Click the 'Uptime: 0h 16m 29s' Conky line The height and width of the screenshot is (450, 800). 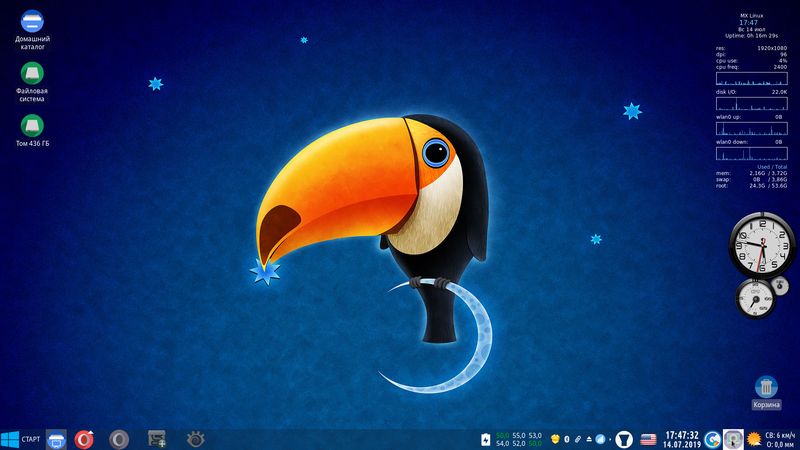752,36
